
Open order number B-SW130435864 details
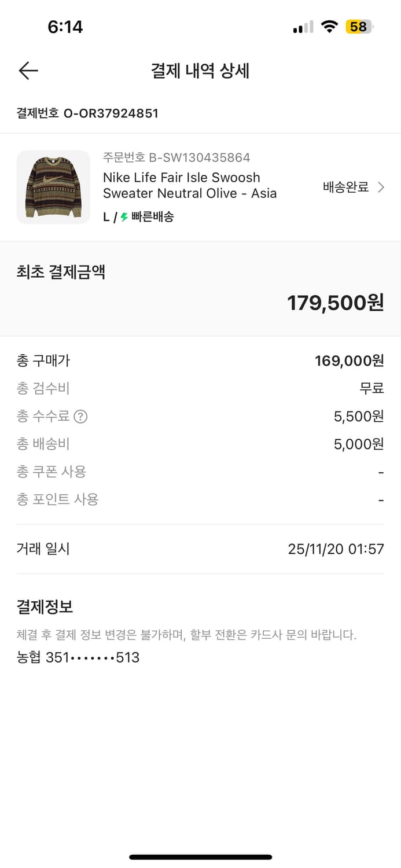pos(175,157)
